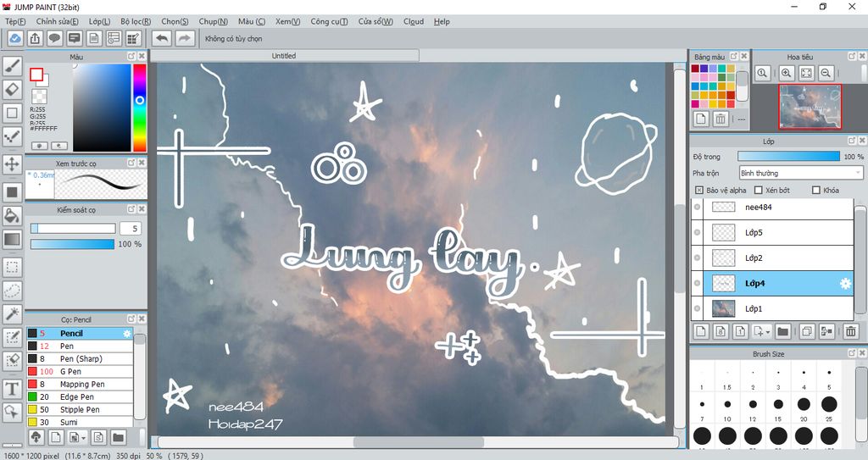868x460 pixels.
Task: Select the G Pen brush
Action: pyautogui.click(x=81, y=371)
